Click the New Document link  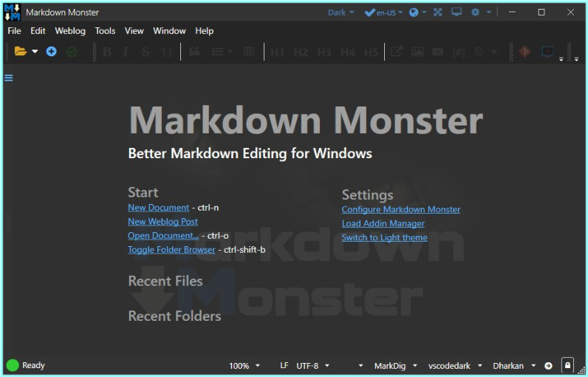158,208
